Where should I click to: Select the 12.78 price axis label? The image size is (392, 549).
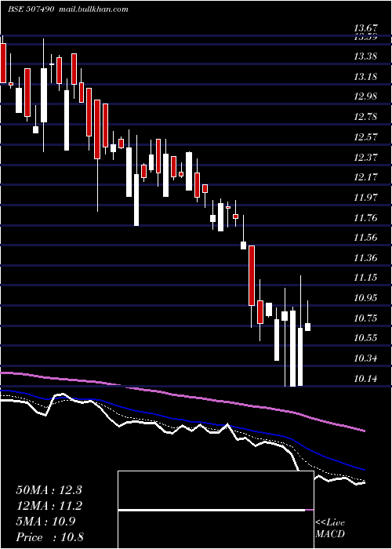point(365,117)
